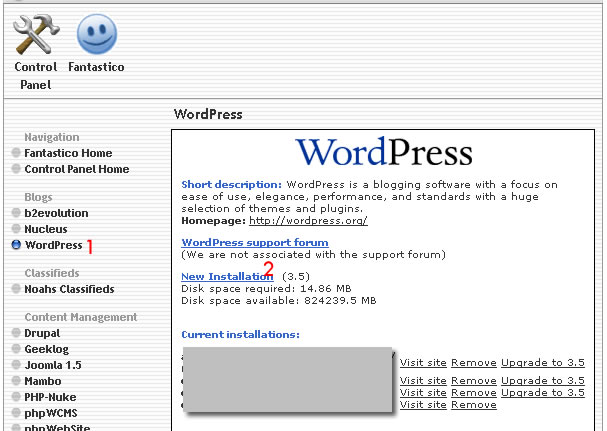
Task: Click Remove in first installation row
Action: click(474, 363)
